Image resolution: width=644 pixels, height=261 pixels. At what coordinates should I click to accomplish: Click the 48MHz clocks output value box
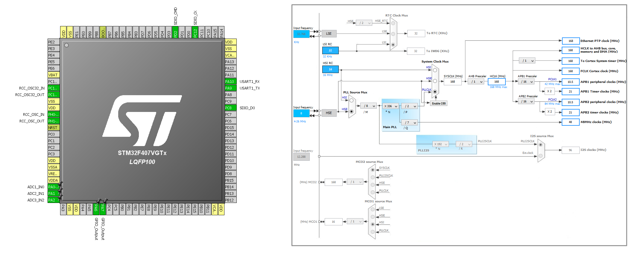(570, 122)
